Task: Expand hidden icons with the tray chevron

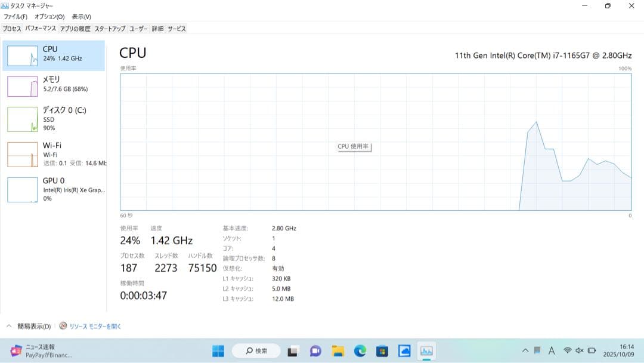Action: point(525,350)
